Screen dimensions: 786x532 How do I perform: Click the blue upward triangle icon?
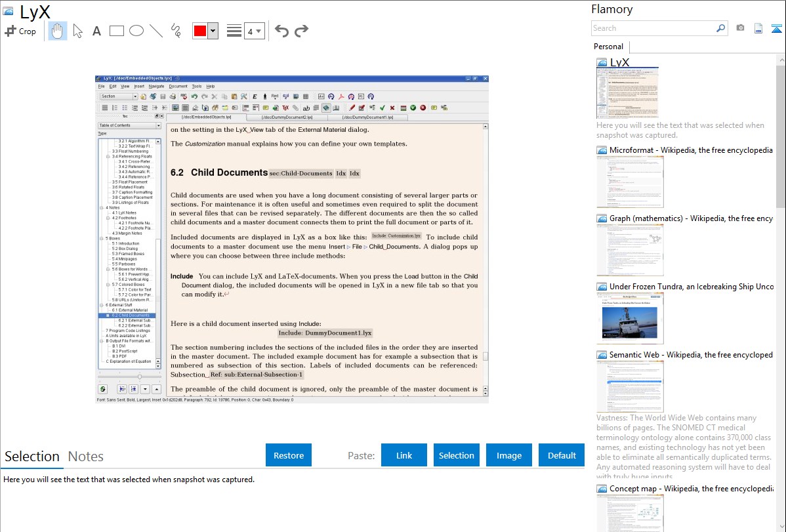[x=776, y=28]
